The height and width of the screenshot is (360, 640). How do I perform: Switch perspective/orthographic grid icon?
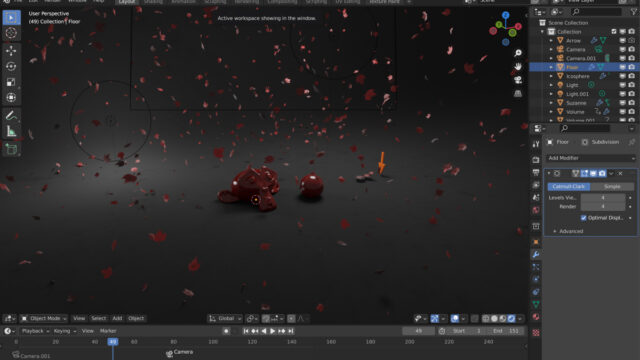pos(518,93)
